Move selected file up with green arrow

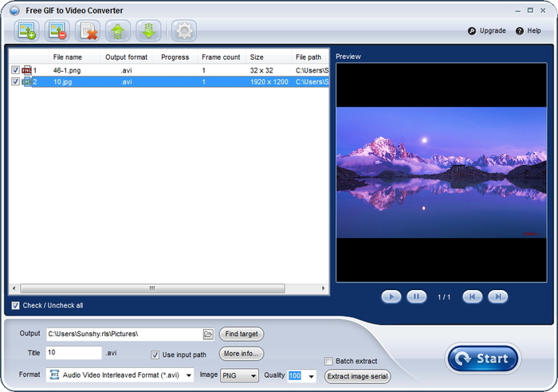point(117,31)
